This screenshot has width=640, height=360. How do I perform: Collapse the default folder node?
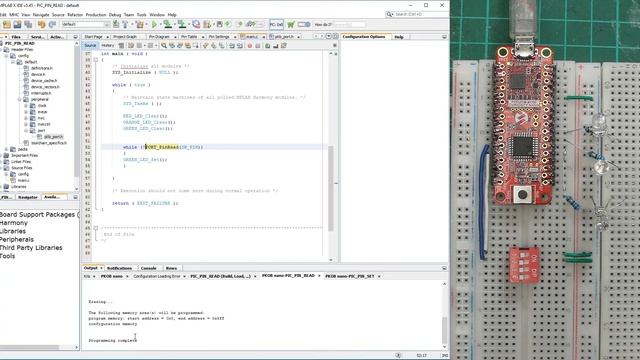tap(13, 62)
